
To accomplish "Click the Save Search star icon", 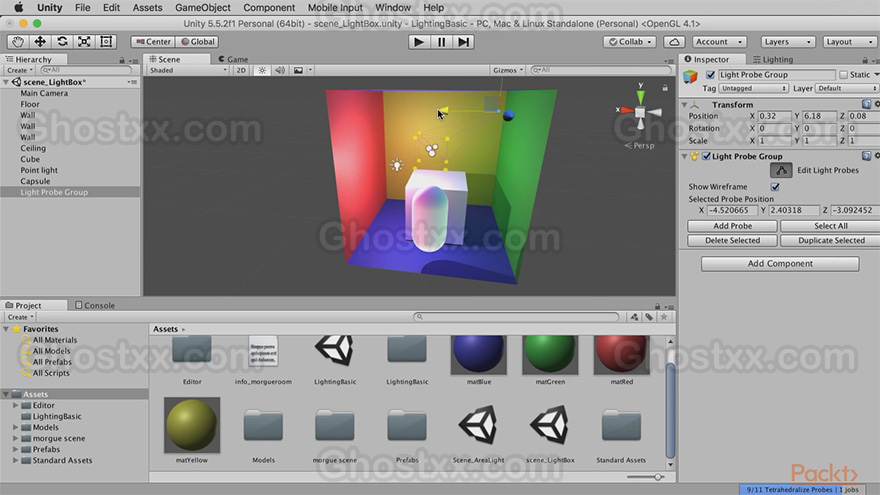I will (x=664, y=317).
